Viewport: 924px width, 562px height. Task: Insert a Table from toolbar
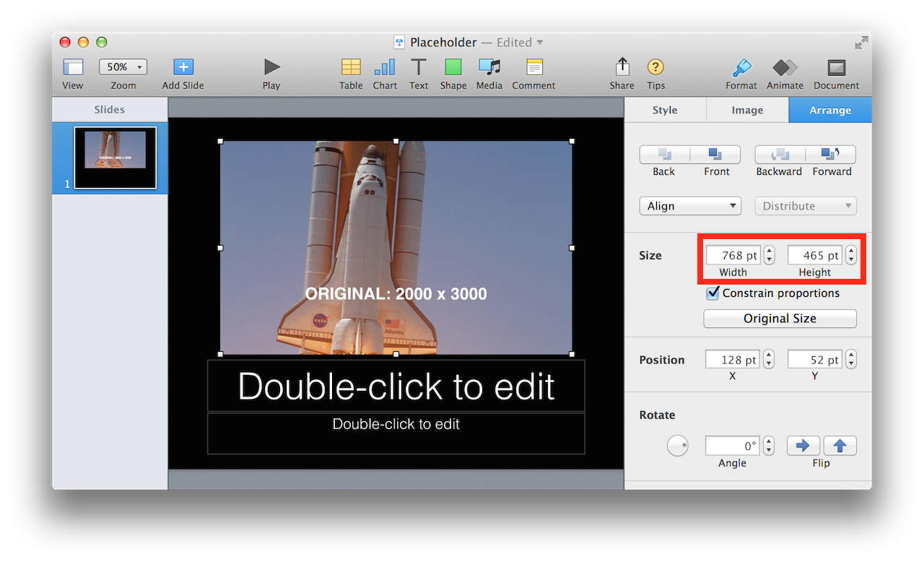pyautogui.click(x=351, y=67)
